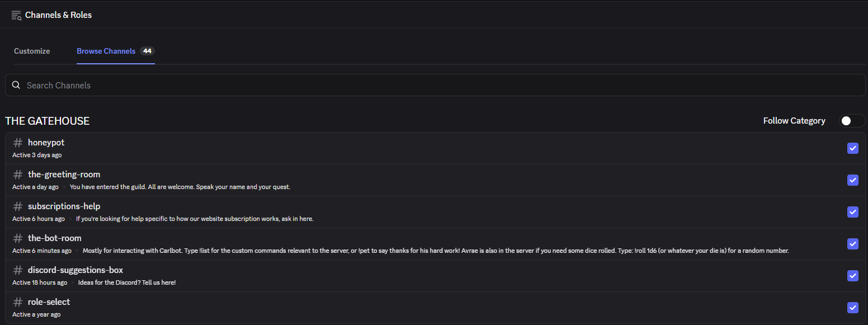Screen dimensions: 868x325
Task: Click the search magnifier icon
Action: tap(16, 85)
